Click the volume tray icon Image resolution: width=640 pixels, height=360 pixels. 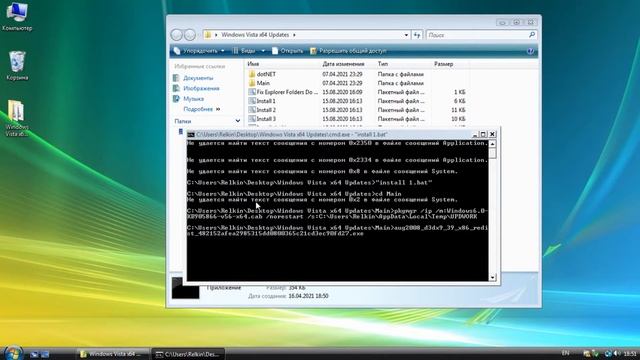pos(617,353)
